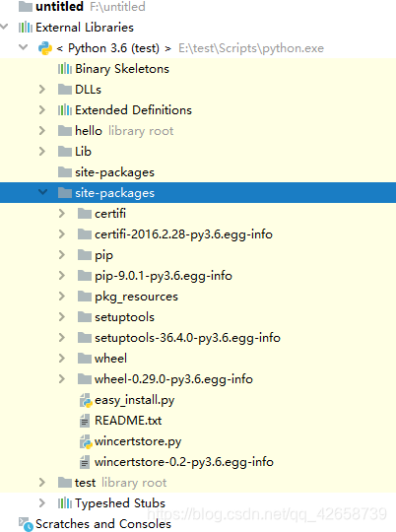Expand the test library root
The width and height of the screenshot is (396, 532).
(42, 483)
